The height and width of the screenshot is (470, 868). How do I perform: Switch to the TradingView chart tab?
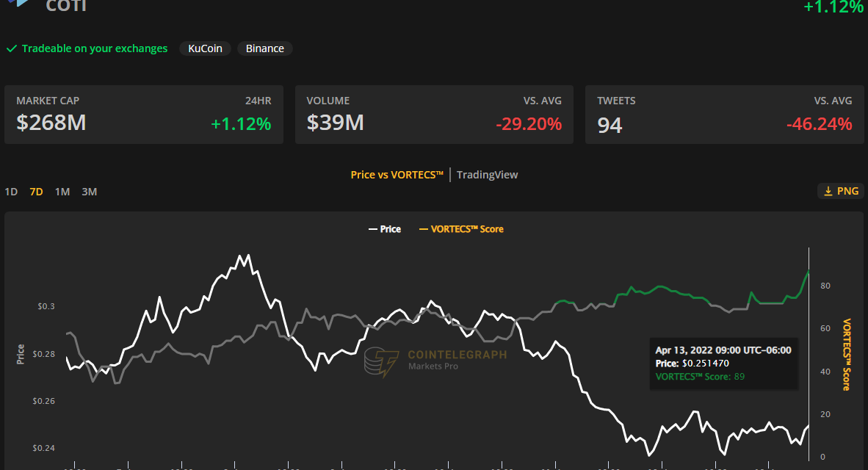tap(487, 174)
